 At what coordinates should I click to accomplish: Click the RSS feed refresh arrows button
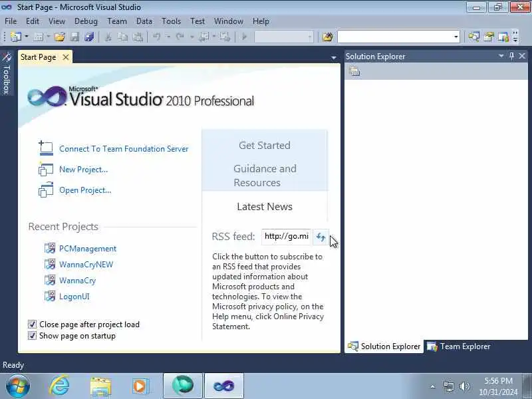coord(321,237)
